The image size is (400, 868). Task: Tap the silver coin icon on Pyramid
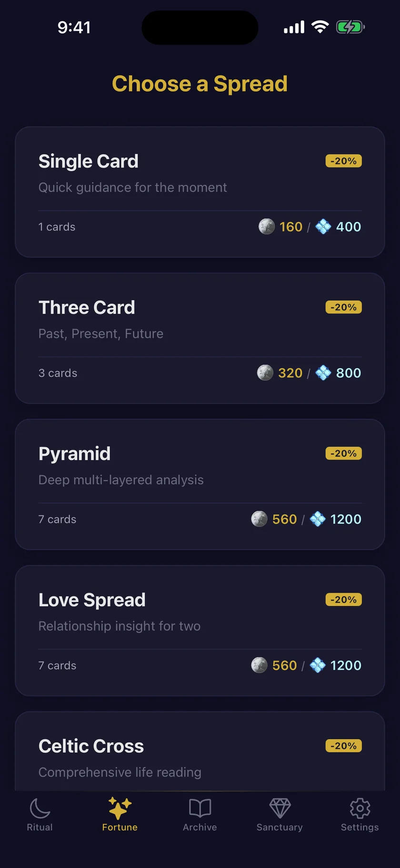(259, 519)
